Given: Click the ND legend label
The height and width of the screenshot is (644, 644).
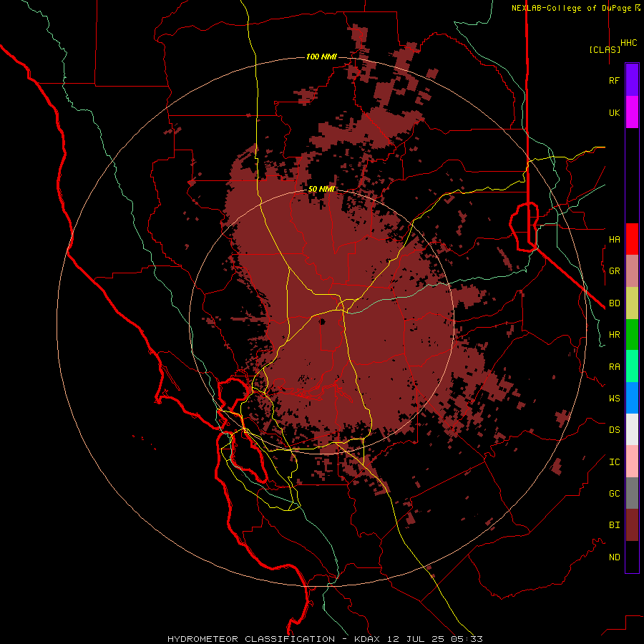Looking at the screenshot, I should click(x=615, y=557).
